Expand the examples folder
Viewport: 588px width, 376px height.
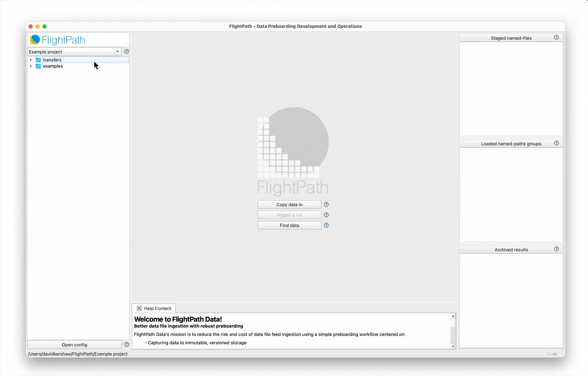pyautogui.click(x=31, y=66)
